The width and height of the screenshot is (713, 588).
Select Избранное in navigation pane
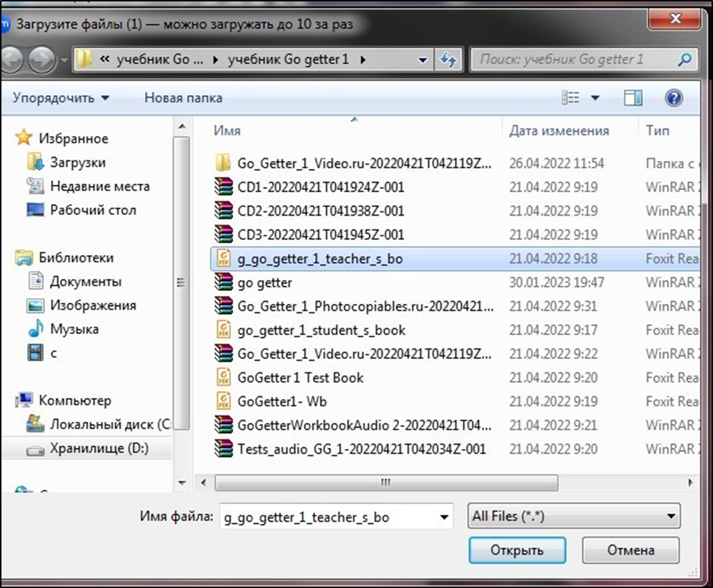[62, 138]
